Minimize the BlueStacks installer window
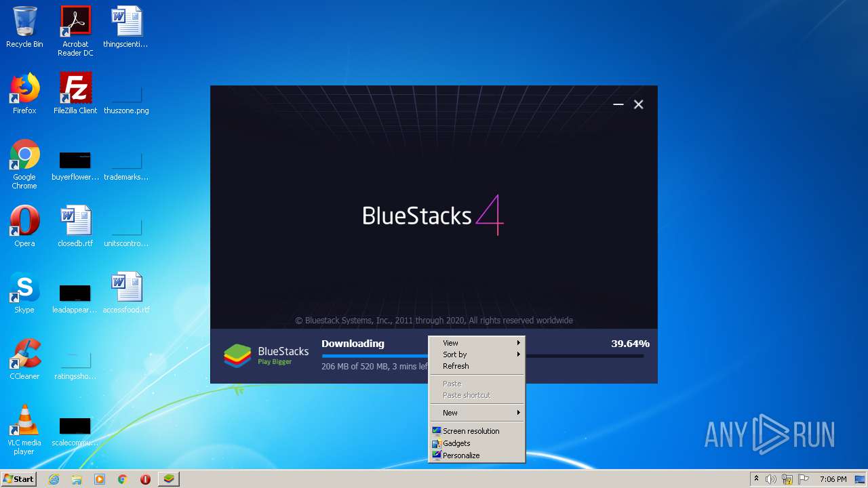 click(618, 104)
